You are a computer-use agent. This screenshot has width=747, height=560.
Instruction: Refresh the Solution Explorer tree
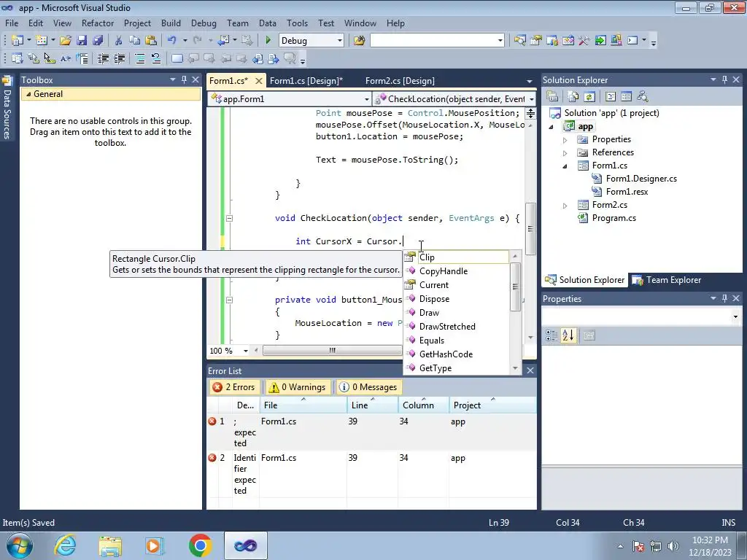tap(589, 97)
